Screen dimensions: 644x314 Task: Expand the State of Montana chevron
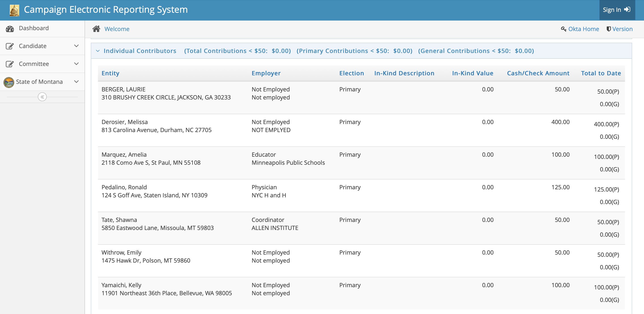pos(77,82)
